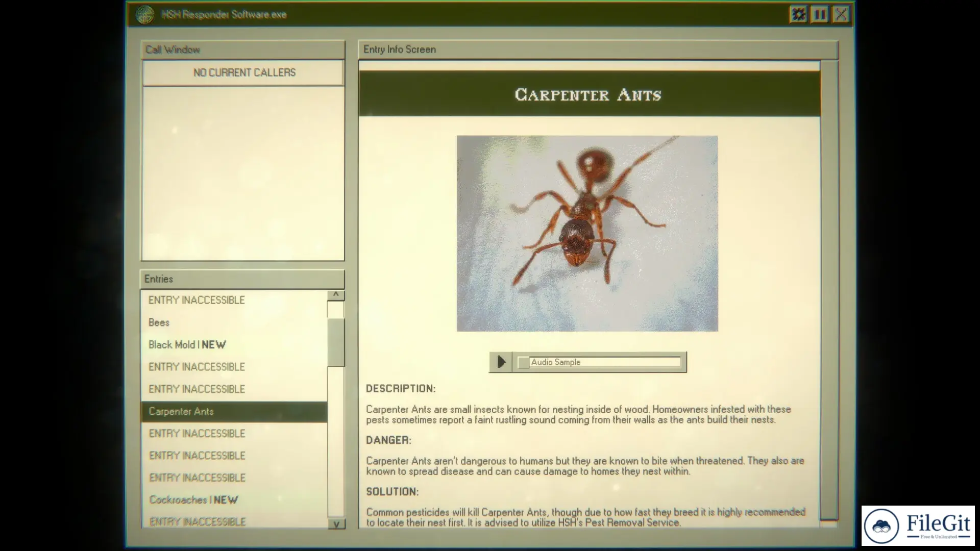The height and width of the screenshot is (551, 980).
Task: Open the Cockroaches NEW entry
Action: point(234,500)
